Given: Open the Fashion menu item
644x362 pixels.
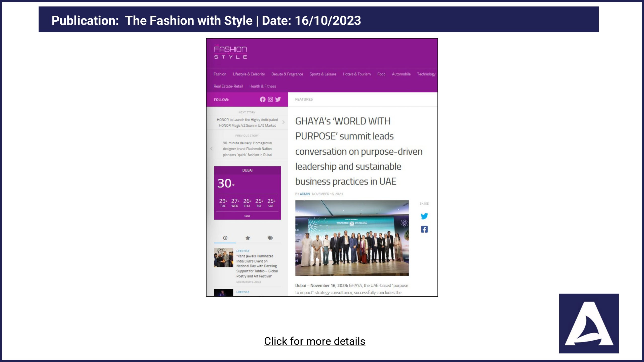Looking at the screenshot, I should pyautogui.click(x=220, y=74).
